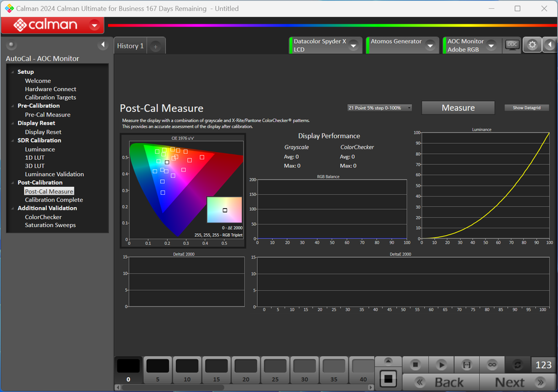The height and width of the screenshot is (392, 558).
Task: Select the 30 percent grayscale patch
Action: [304, 370]
